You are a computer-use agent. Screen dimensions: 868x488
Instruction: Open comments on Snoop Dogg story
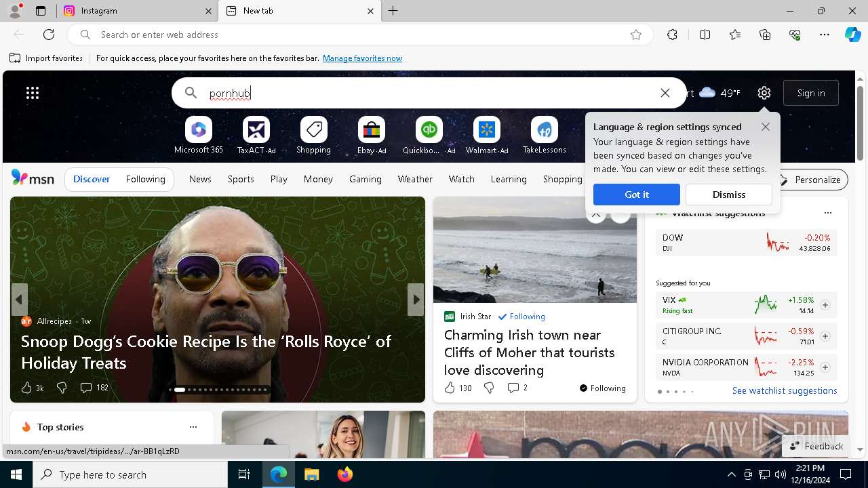(x=94, y=388)
